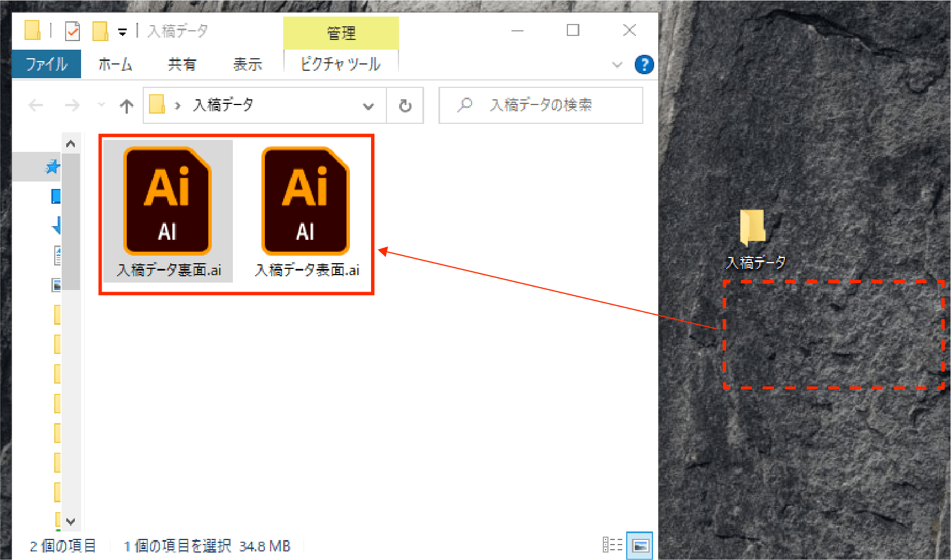Select the 入稿データ表面.ai Illustrator file
This screenshot has height=560, width=951.
coord(307,211)
